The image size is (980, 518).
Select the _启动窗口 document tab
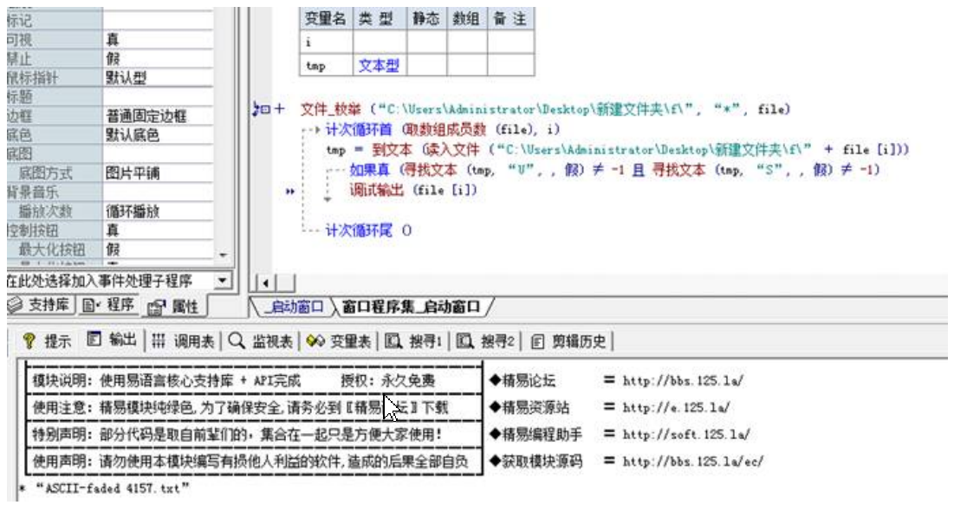(294, 307)
